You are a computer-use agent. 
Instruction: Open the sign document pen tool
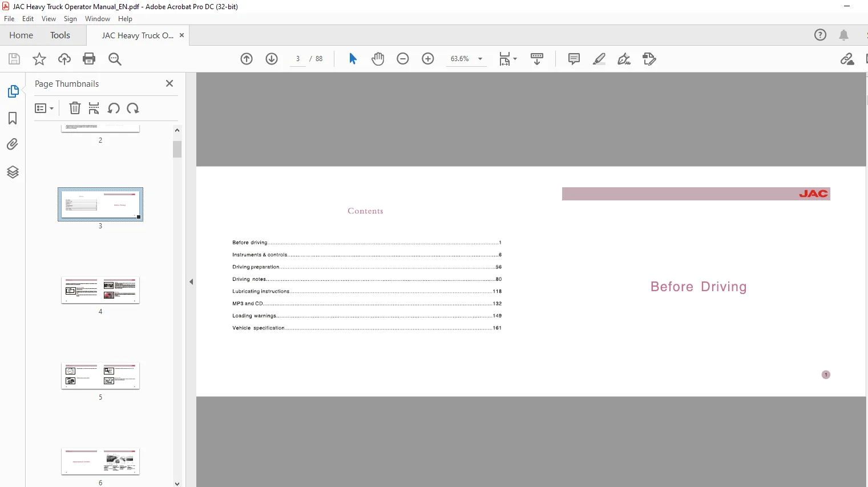pyautogui.click(x=624, y=59)
